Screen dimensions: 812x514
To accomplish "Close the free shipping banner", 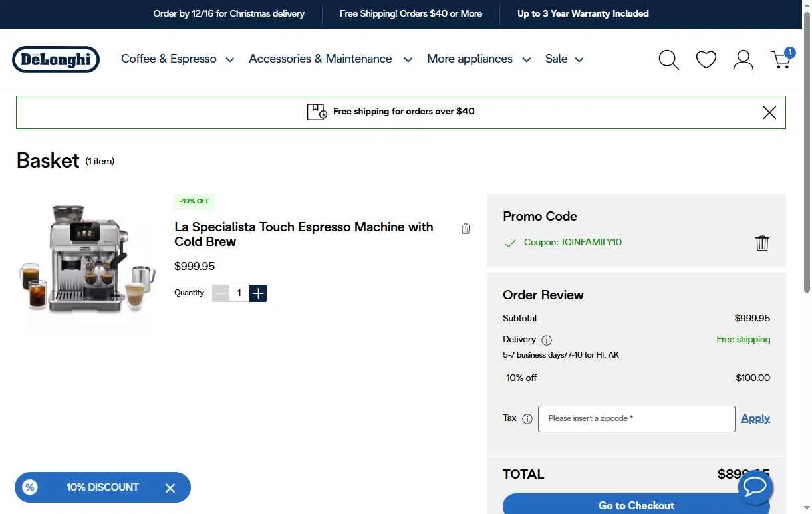I will (769, 112).
